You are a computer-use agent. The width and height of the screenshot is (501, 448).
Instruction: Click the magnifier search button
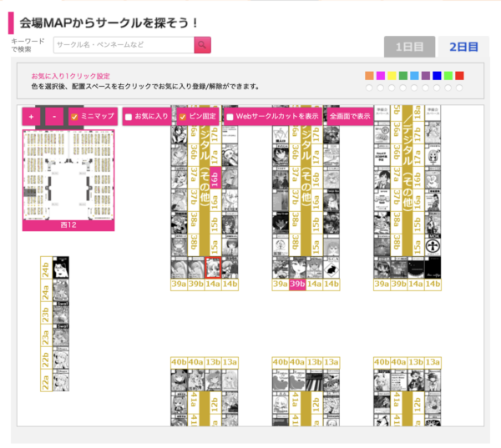coord(202,45)
